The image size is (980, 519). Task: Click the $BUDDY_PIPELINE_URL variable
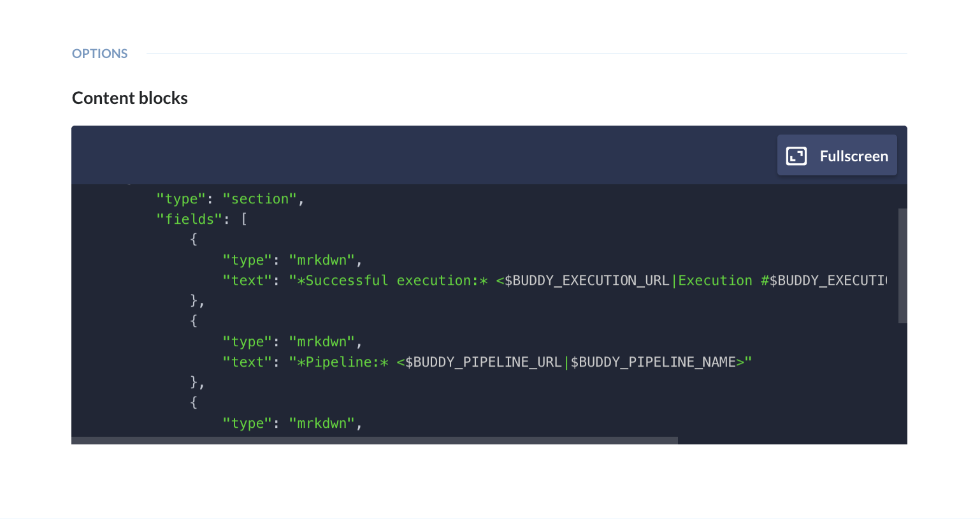tap(484, 362)
